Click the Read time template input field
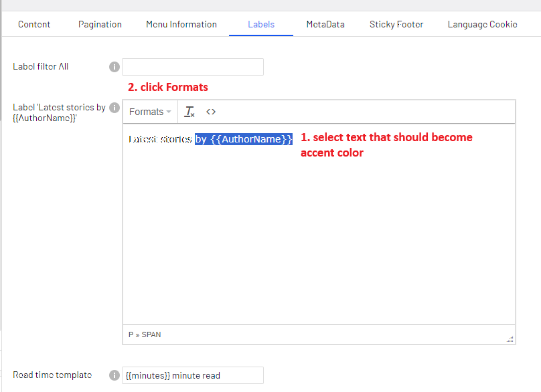Viewport: 541px width, 392px height. point(193,375)
